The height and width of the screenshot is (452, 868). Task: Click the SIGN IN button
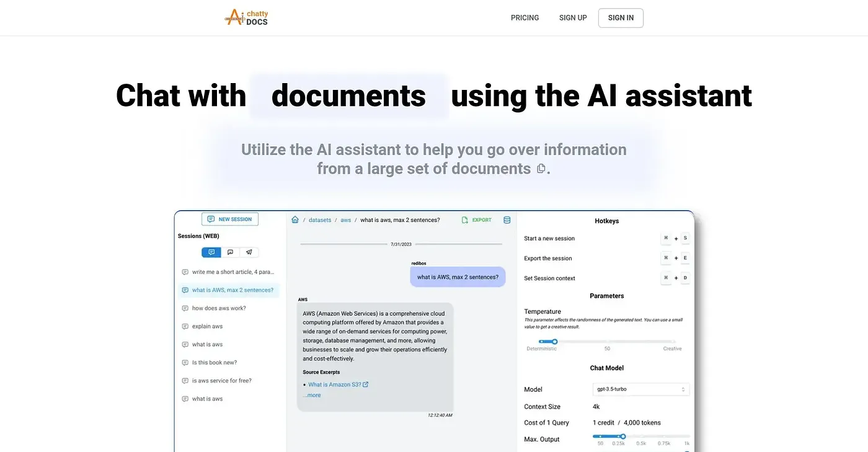click(621, 18)
